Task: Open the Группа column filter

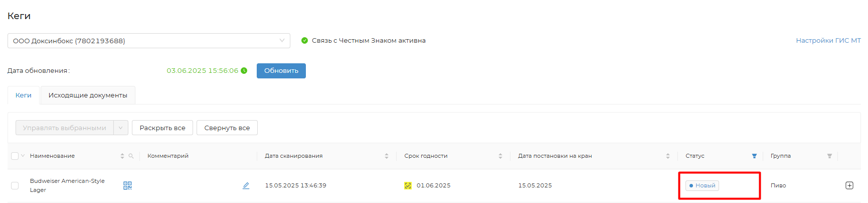Action: pos(829,156)
